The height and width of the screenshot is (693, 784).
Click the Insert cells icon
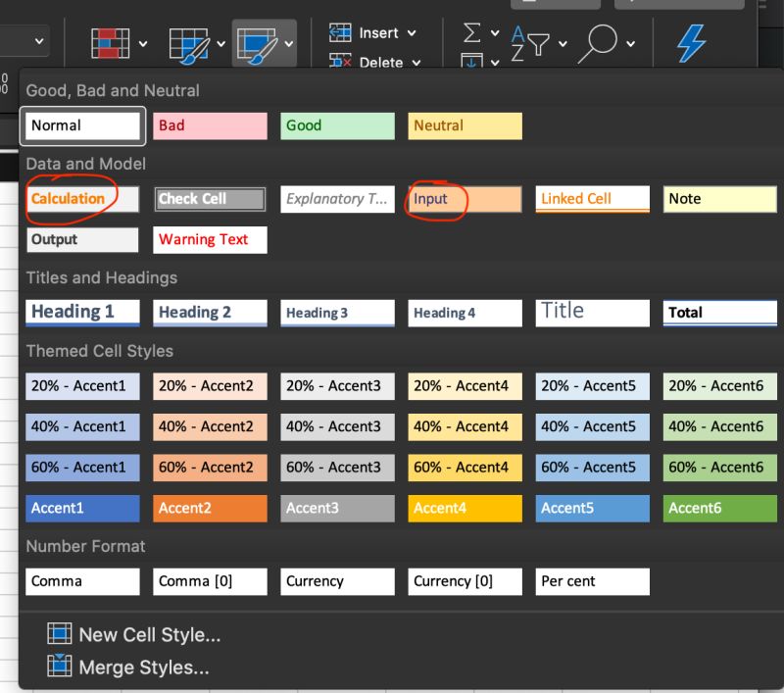(339, 31)
